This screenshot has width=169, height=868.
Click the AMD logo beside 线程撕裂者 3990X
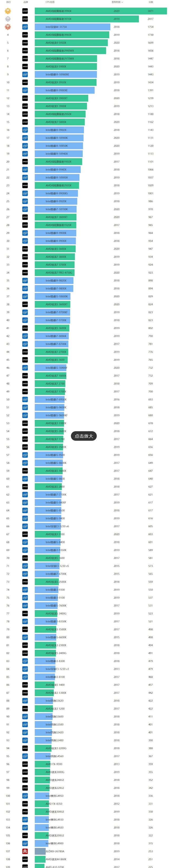(x=25, y=11)
